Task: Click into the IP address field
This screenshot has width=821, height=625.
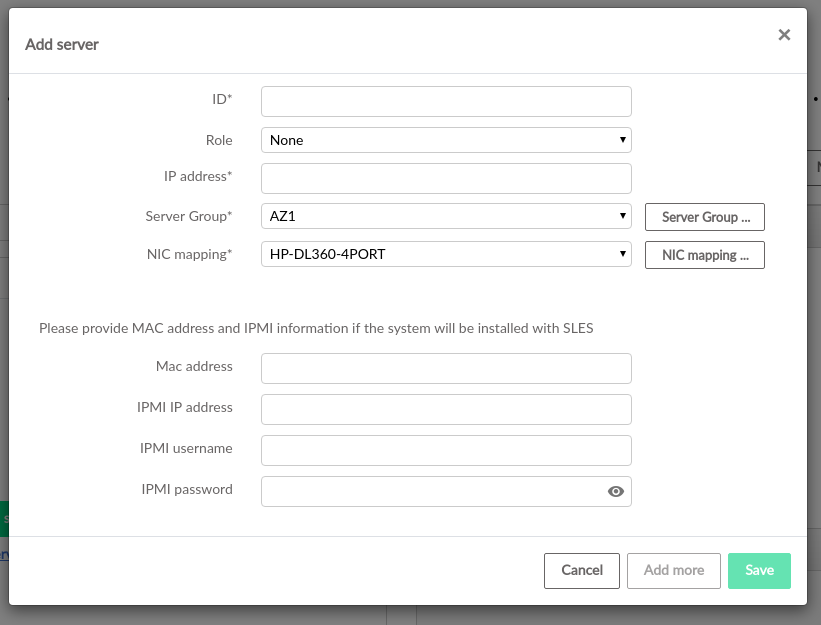Action: point(446,178)
